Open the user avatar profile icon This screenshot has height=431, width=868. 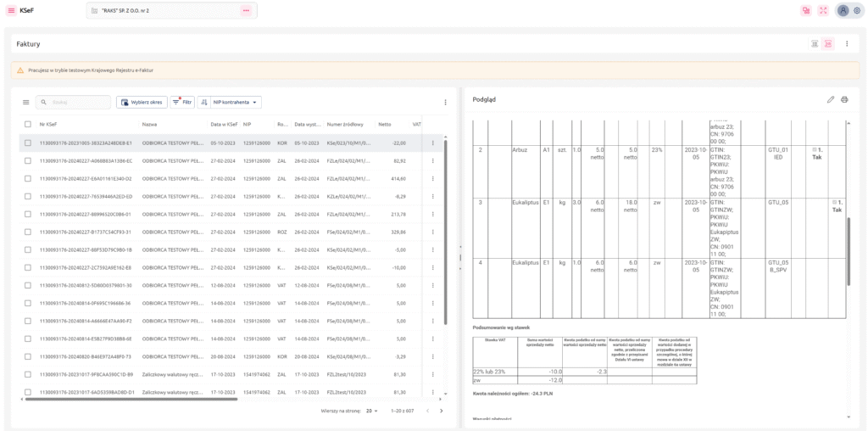[843, 10]
